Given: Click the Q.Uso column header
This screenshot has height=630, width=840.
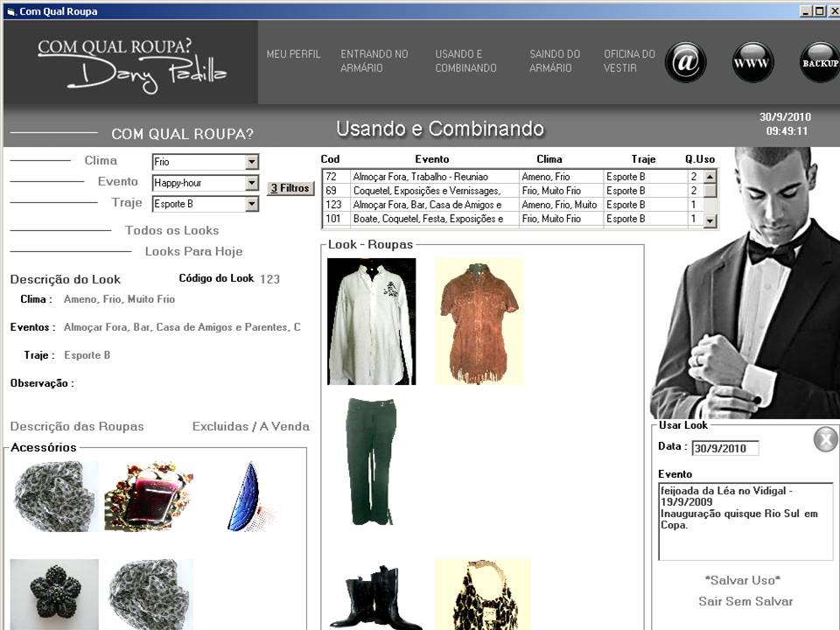Looking at the screenshot, I should click(700, 159).
